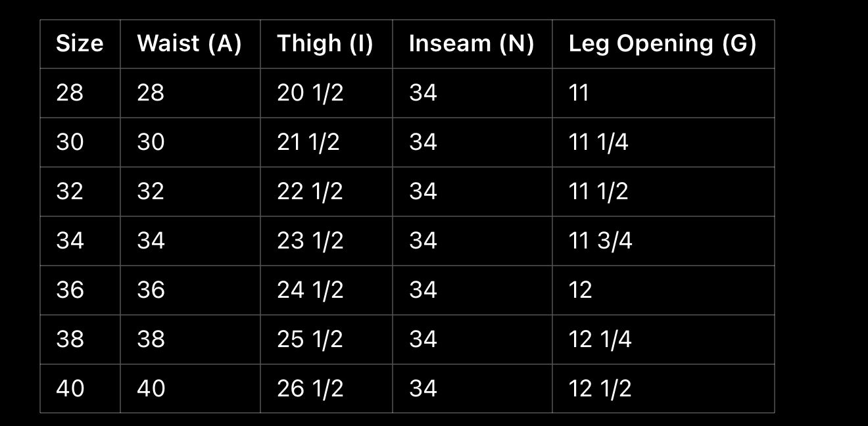Click waist value 38 in Waist column
The width and height of the screenshot is (868, 426).
[151, 339]
